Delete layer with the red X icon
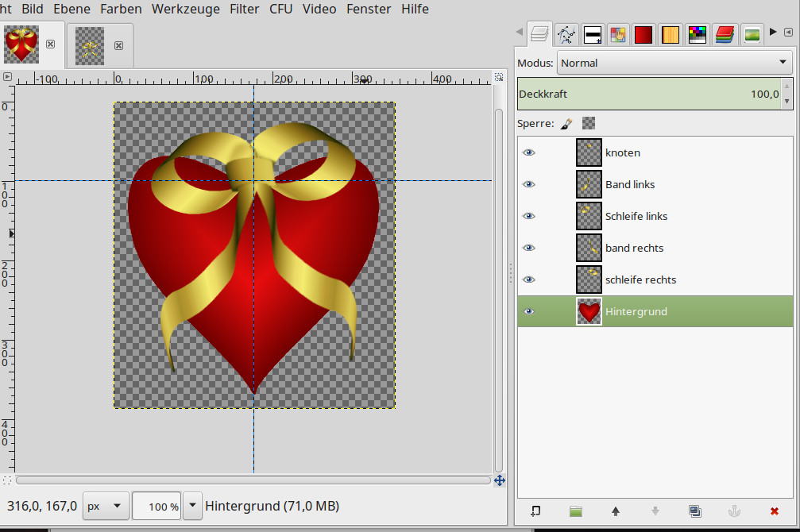 pyautogui.click(x=775, y=511)
